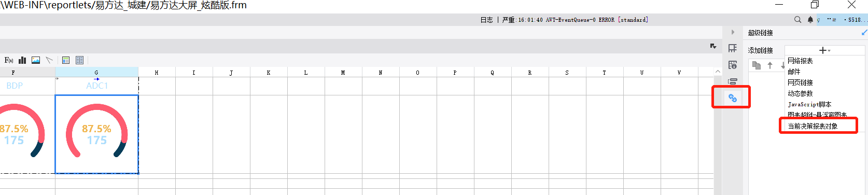Select 网络报表 link type
This screenshot has width=868, height=195.
800,61
